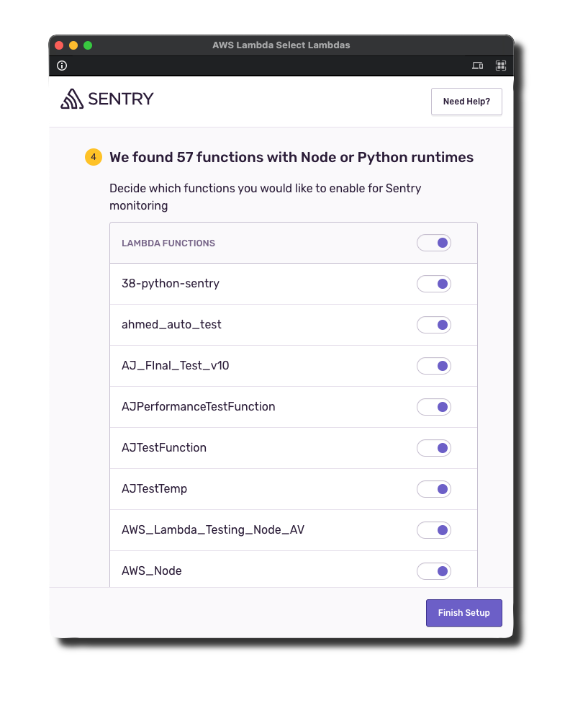The image size is (588, 703).
Task: Turn off the AWS_Node toggle
Action: point(434,571)
